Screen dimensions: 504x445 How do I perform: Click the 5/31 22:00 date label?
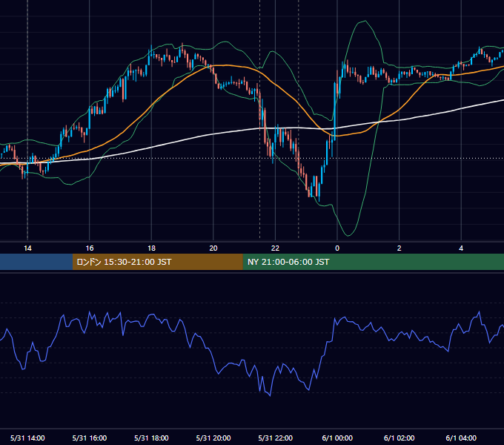(276, 438)
